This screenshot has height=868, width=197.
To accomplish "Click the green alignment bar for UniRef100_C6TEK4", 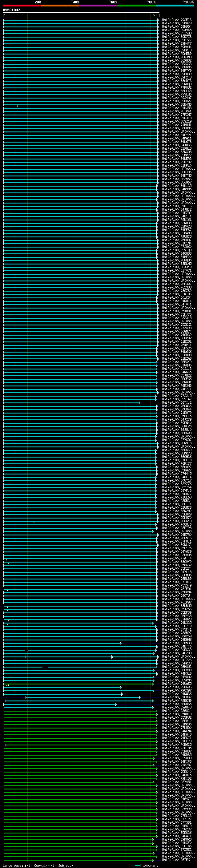I will coord(78,860).
